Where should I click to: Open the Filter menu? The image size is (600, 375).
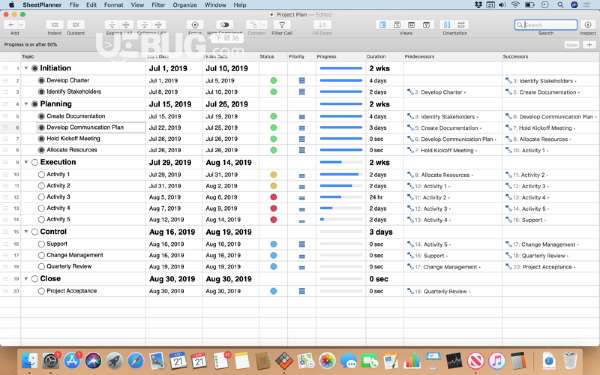pyautogui.click(x=158, y=5)
